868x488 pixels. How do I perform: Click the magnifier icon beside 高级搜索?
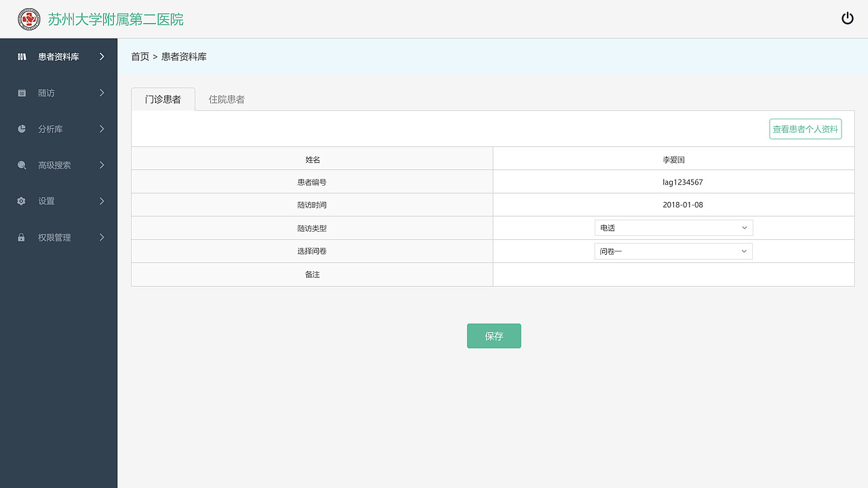(x=22, y=165)
